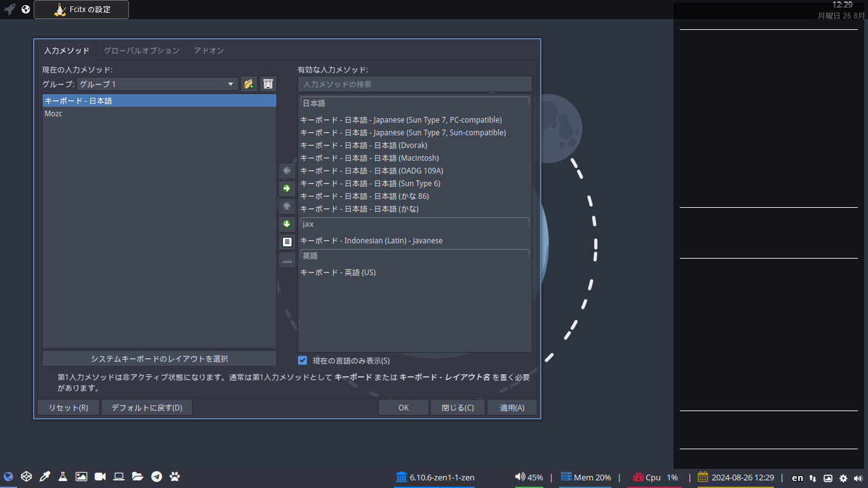Open the flask icon in bottom panel

point(63,477)
